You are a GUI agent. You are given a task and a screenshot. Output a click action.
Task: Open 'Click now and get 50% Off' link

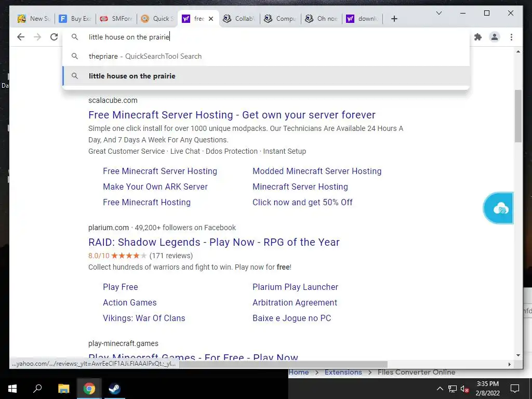click(x=302, y=202)
